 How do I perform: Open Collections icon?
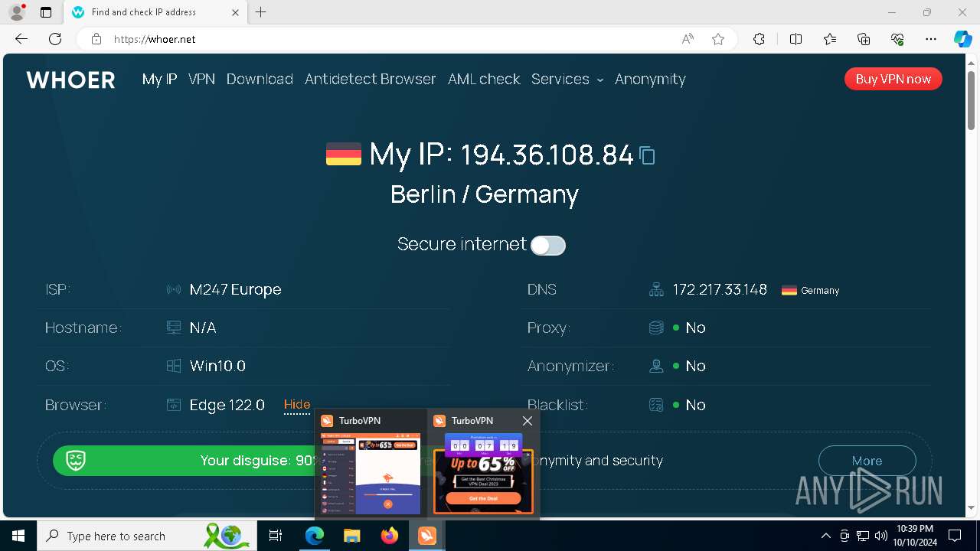864,39
